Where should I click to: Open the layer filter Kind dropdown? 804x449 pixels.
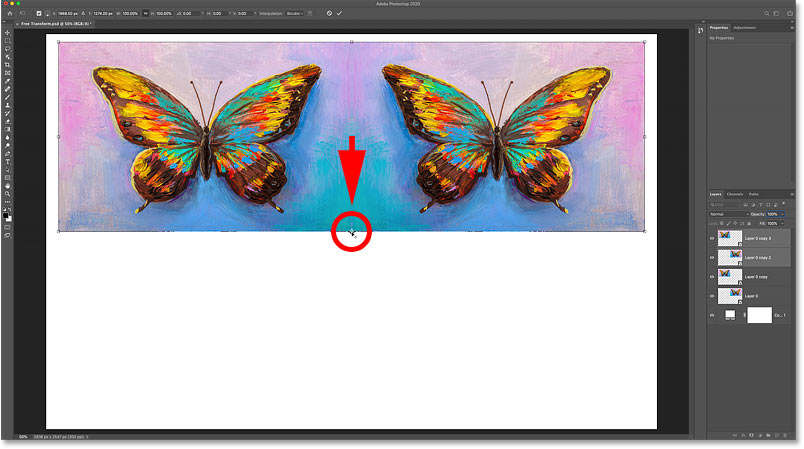[725, 205]
